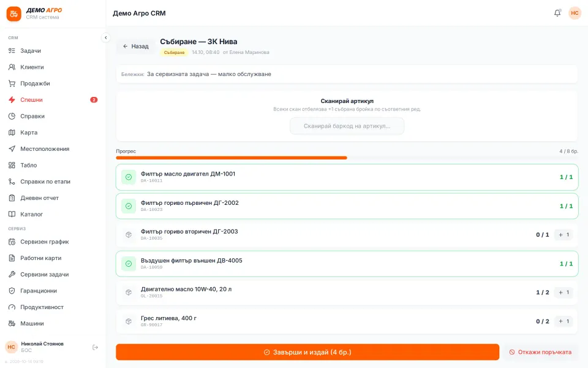
Task: Click the package icon for Филтър гориво вторичен
Action: click(x=129, y=235)
